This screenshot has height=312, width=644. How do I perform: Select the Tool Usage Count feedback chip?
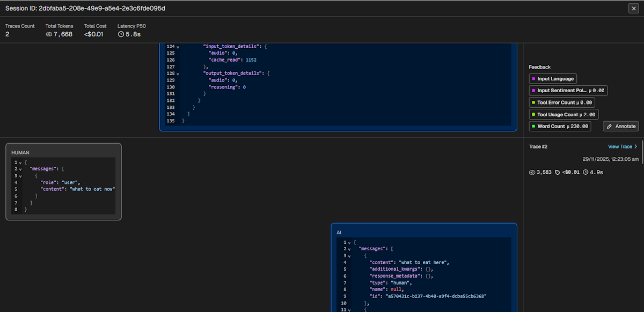(563, 114)
